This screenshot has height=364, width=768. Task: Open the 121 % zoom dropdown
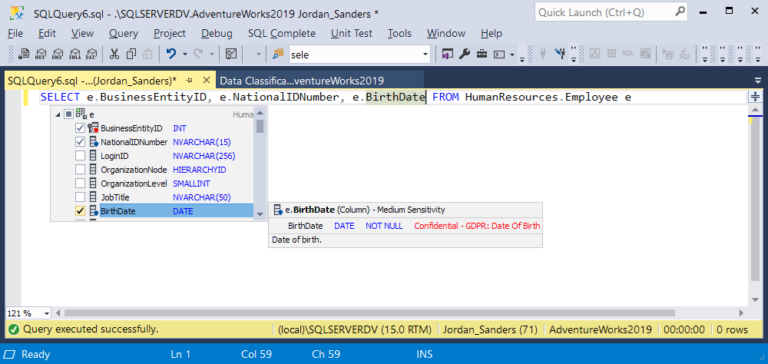point(47,313)
